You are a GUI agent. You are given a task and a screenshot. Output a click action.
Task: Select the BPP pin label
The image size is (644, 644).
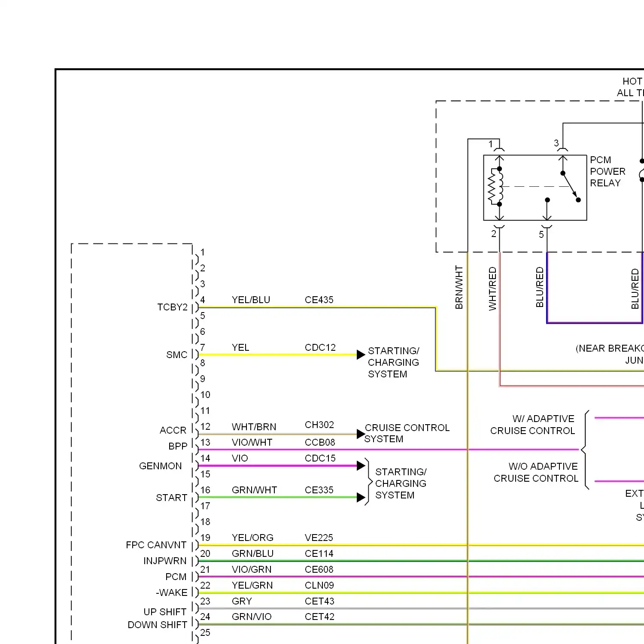pyautogui.click(x=178, y=446)
